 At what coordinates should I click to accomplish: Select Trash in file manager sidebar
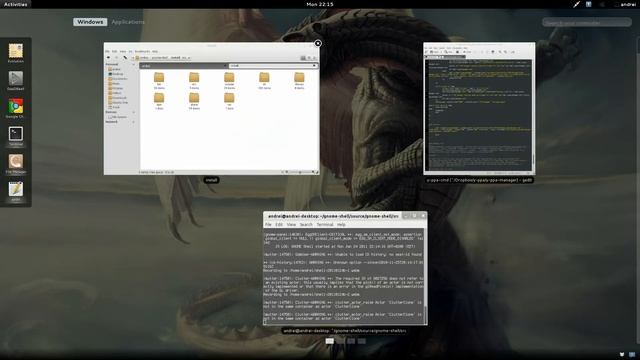point(115,107)
